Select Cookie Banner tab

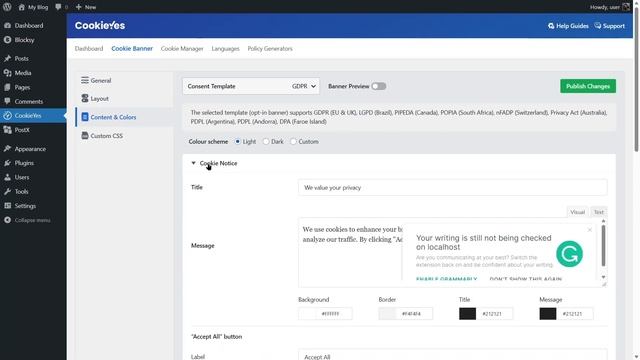132,49
